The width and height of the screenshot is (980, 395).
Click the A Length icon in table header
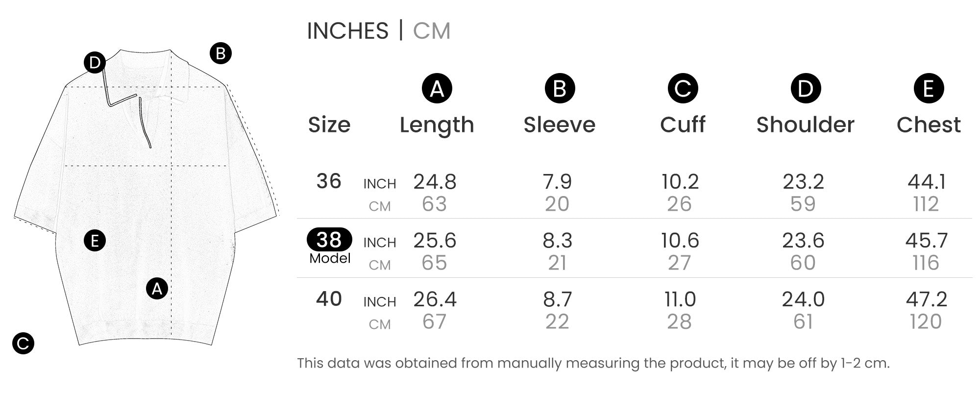click(x=437, y=89)
